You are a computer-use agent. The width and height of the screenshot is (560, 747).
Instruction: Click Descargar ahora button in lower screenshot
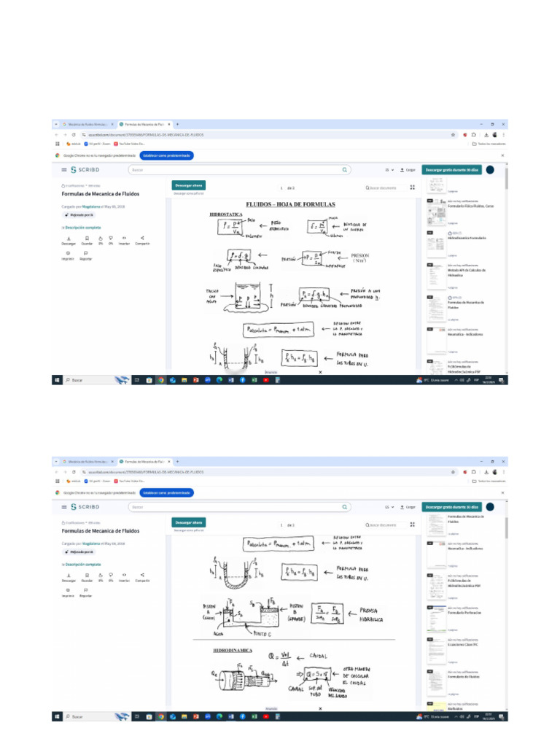click(189, 522)
